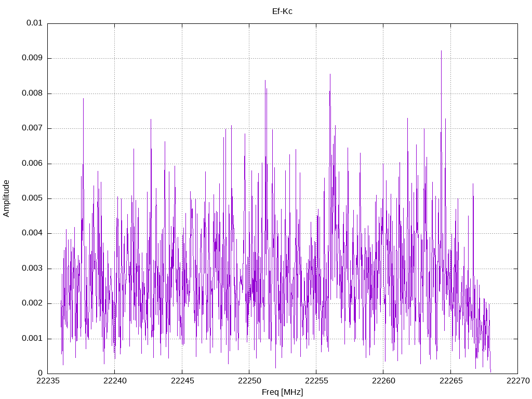The image size is (532, 399).
Task: Click the x-axis tick label 22245
Action: pyautogui.click(x=182, y=381)
